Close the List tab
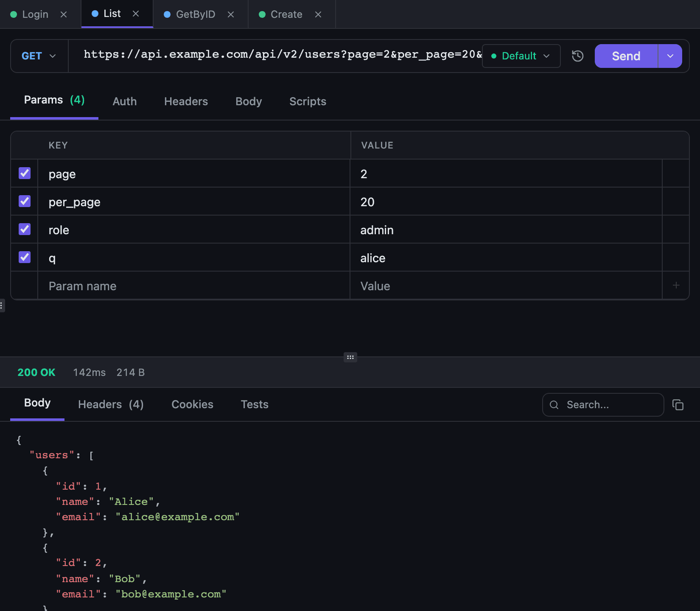Viewport: 700px width, 611px height. (x=136, y=14)
